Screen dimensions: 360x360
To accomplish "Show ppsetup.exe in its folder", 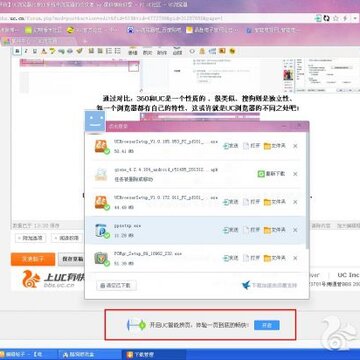I will (275, 230).
